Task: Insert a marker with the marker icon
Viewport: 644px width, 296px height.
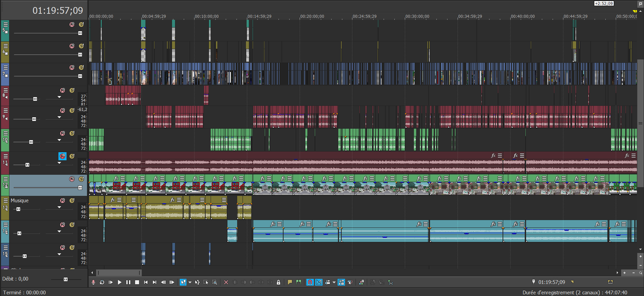Action: coord(290,282)
